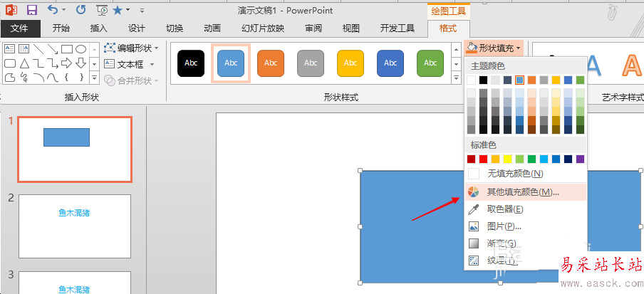Select slide 1 thumbnail
Image resolution: width=644 pixels, height=294 pixels.
tap(75, 149)
